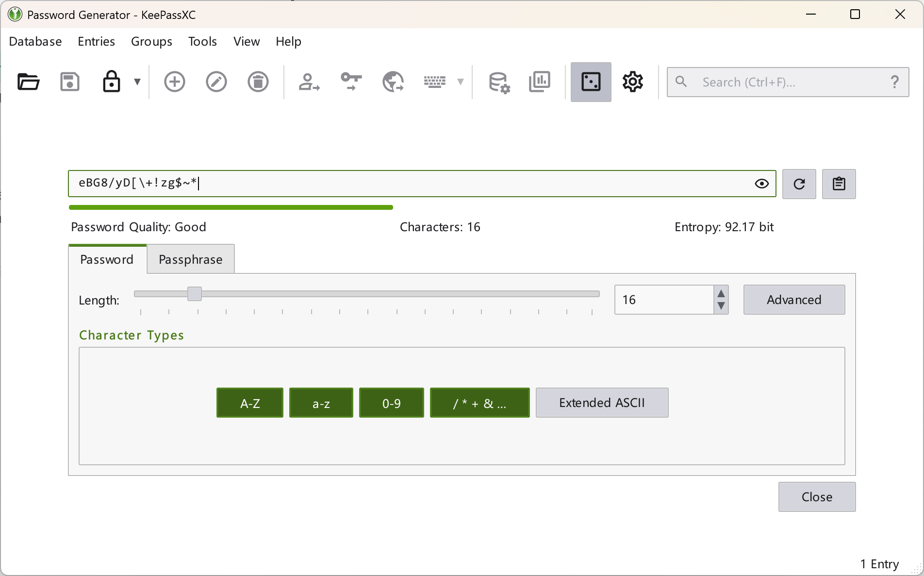The height and width of the screenshot is (576, 924).
Task: Open the View menu
Action: (x=247, y=42)
